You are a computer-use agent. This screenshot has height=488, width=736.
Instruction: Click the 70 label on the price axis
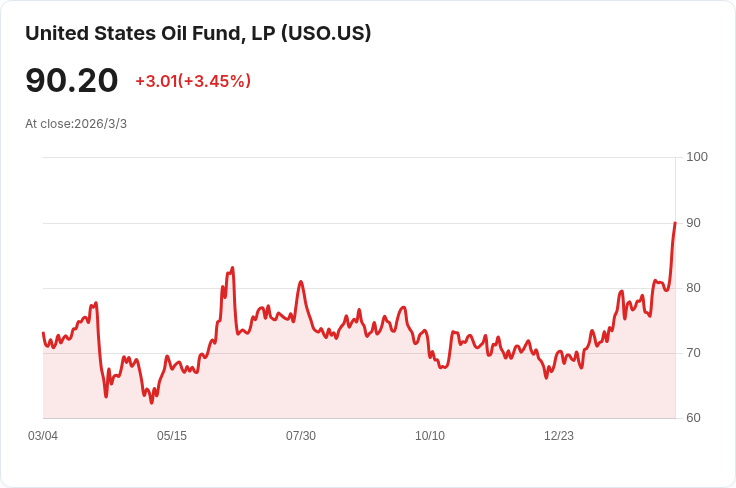click(694, 353)
